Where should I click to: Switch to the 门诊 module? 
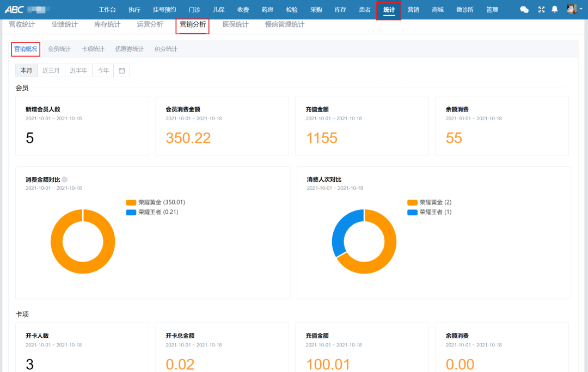click(194, 10)
